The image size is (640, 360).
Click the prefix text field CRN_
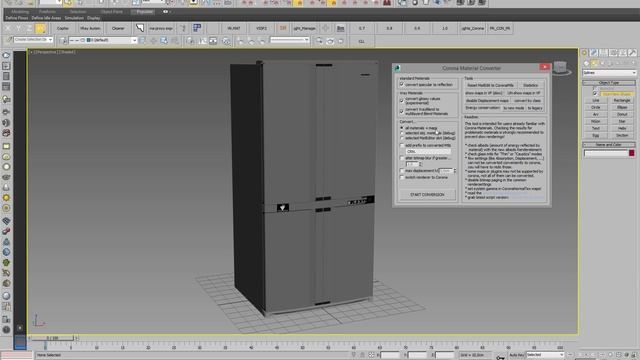(428, 151)
